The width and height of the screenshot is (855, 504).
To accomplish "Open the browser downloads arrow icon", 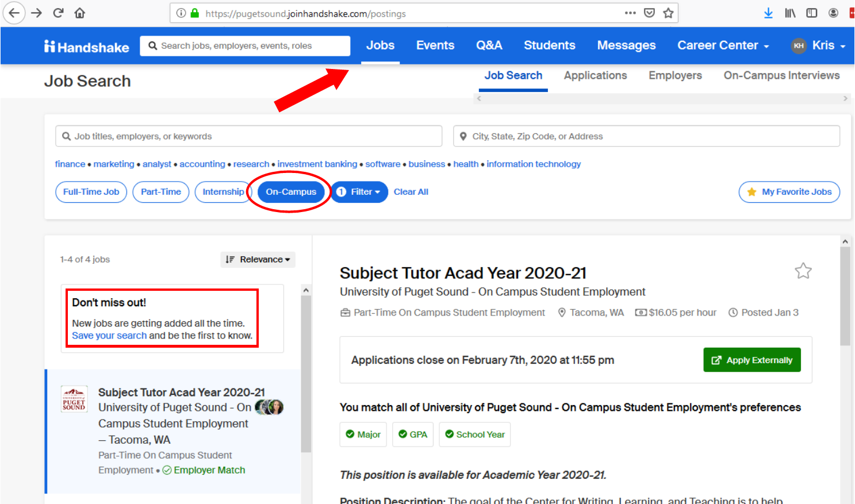I will click(x=768, y=13).
